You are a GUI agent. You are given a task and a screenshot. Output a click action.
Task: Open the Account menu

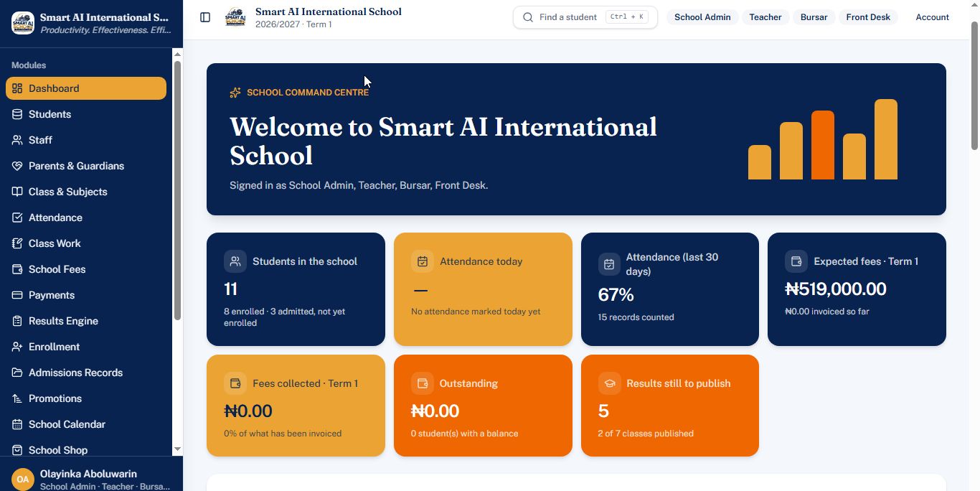click(932, 17)
